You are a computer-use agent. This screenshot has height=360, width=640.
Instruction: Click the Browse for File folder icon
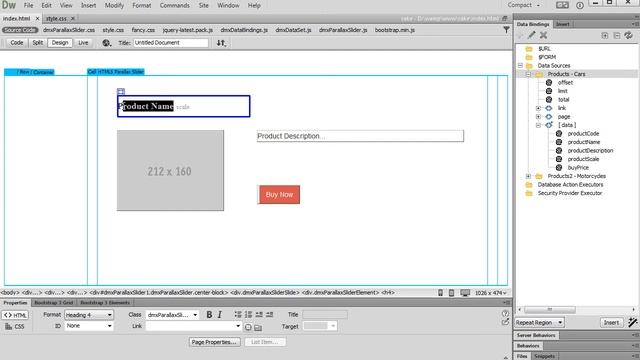(258, 327)
